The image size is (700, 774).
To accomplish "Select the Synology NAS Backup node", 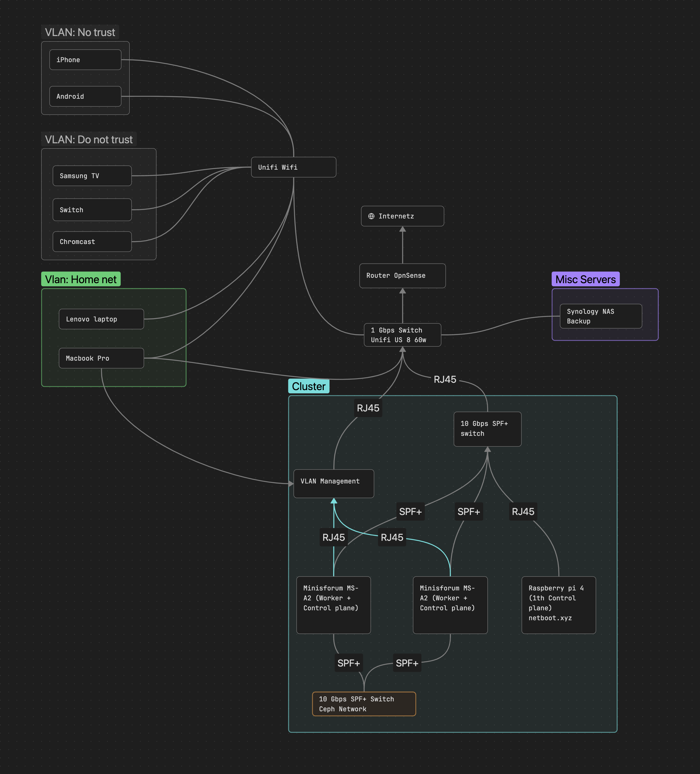I will click(601, 316).
